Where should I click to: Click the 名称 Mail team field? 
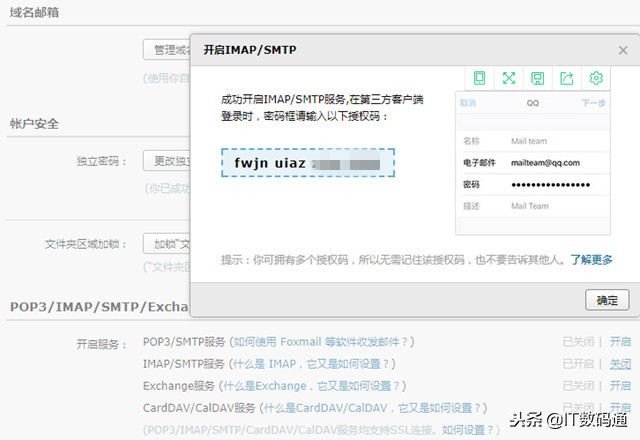[x=533, y=141]
